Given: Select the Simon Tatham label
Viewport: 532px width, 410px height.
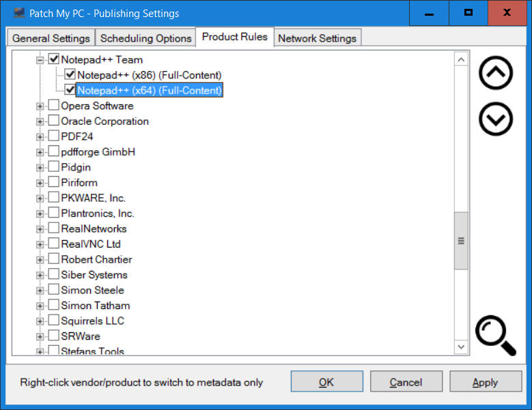Looking at the screenshot, I should pos(96,306).
